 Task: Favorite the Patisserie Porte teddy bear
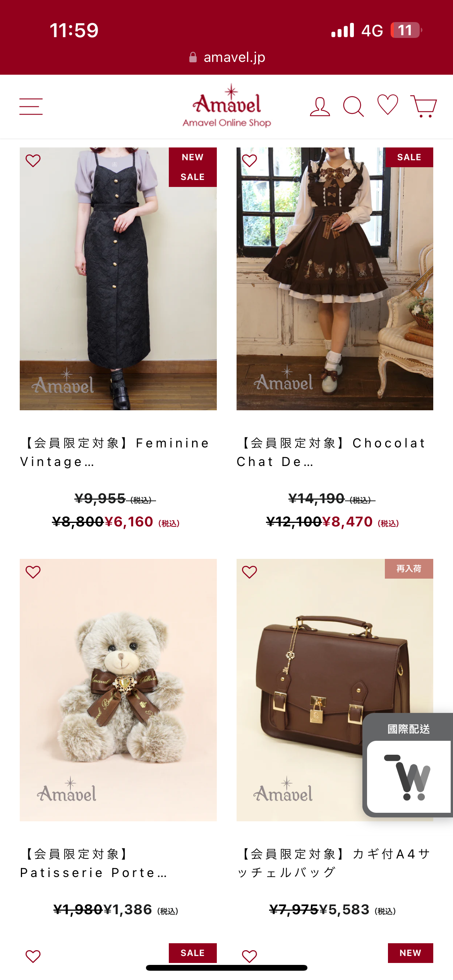33,572
